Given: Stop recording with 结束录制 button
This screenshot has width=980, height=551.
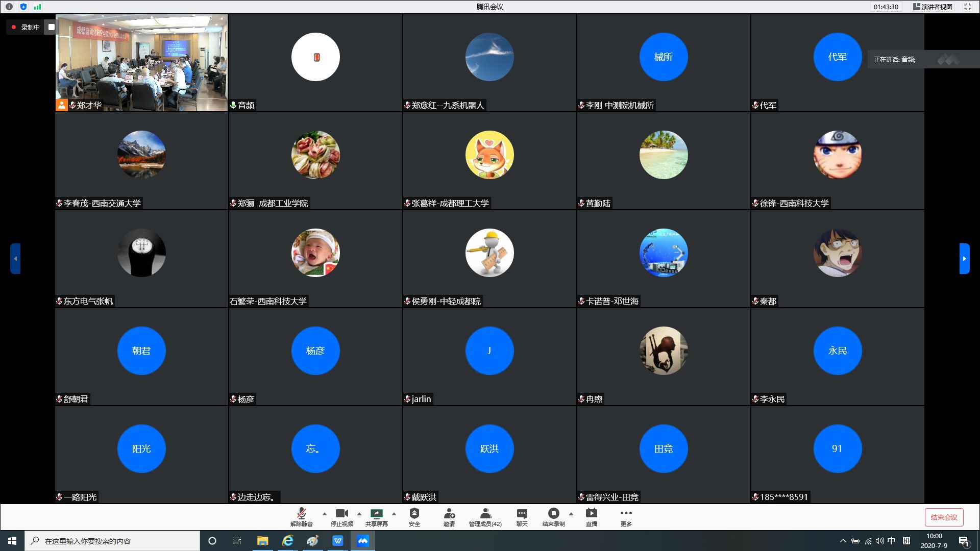Looking at the screenshot, I should pos(553,516).
